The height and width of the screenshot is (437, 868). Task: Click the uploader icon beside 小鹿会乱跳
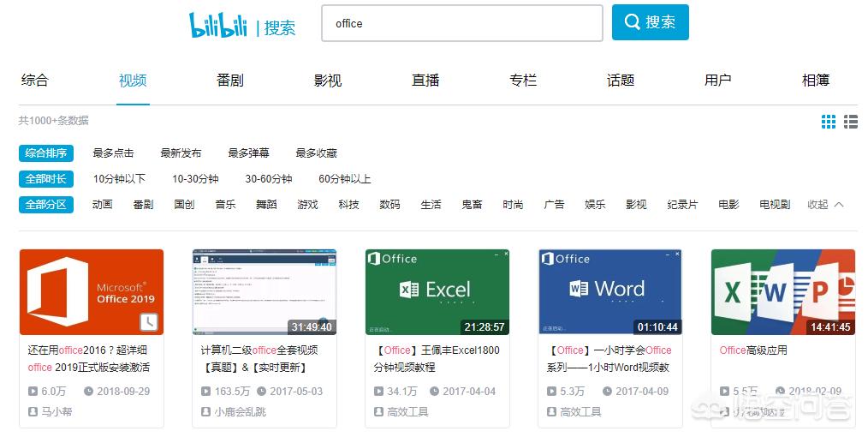[x=205, y=411]
